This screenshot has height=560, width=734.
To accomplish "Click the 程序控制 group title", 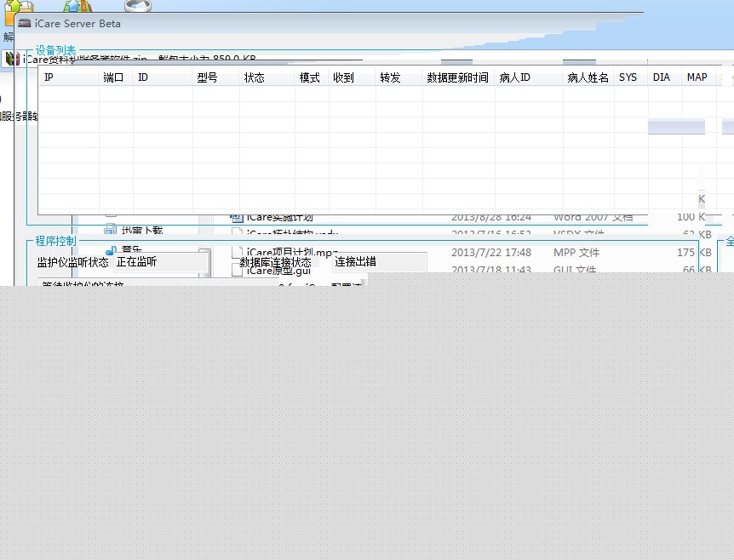I will point(55,241).
